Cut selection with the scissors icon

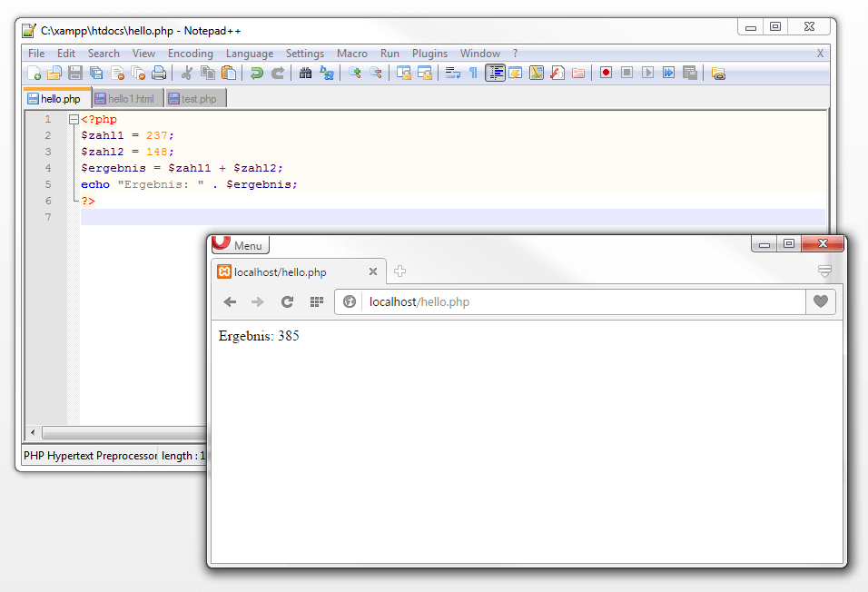pyautogui.click(x=186, y=73)
